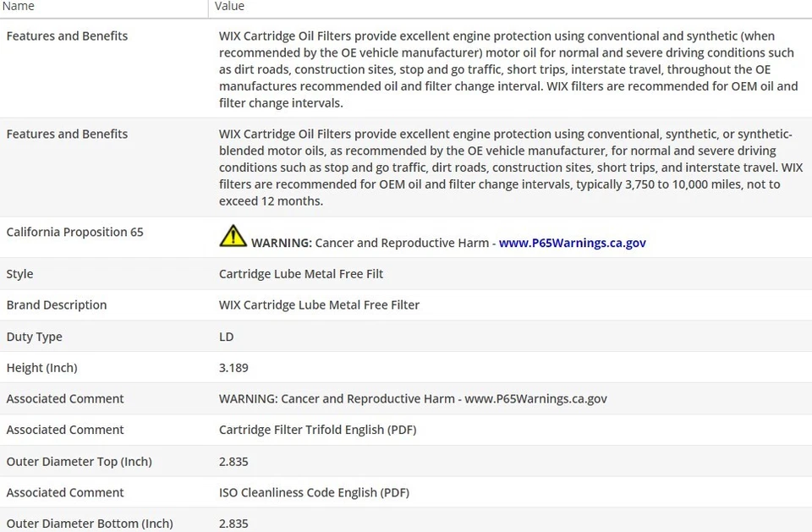Click the Value column header
Screen dimensions: 812x532
(x=229, y=6)
